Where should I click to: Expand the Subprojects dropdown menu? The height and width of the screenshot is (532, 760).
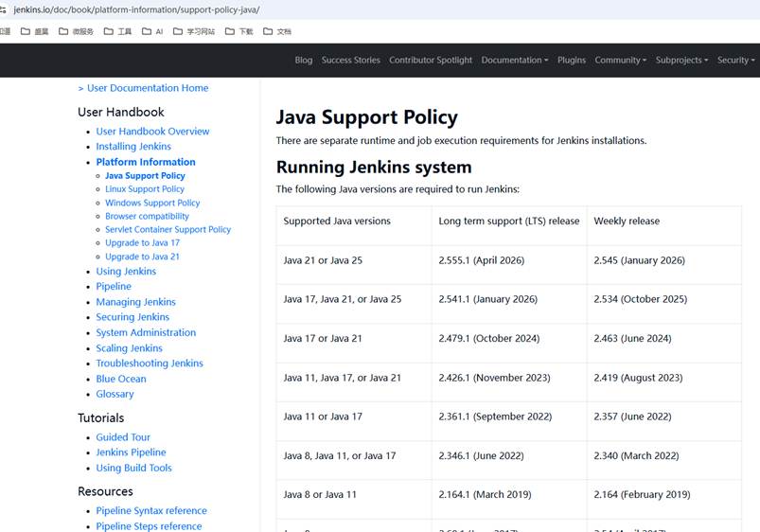[681, 61]
